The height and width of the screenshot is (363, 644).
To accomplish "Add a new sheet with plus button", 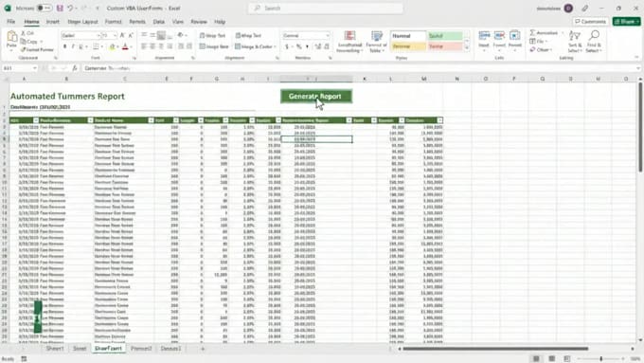I will (x=203, y=349).
